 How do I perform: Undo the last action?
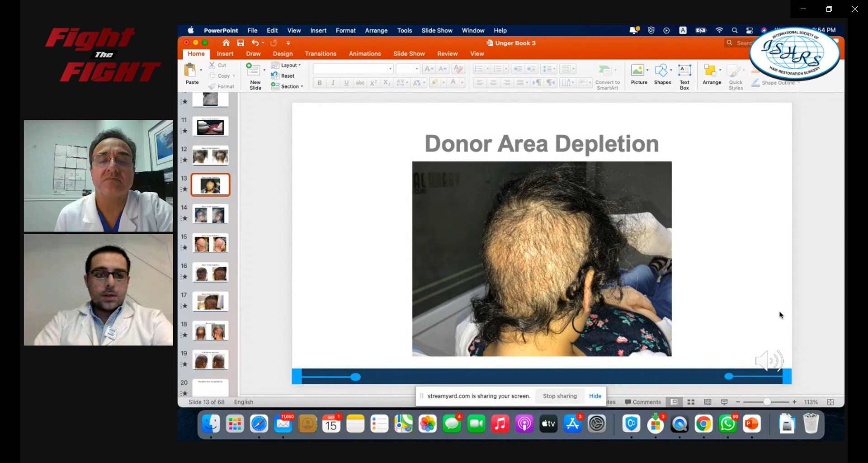(255, 43)
